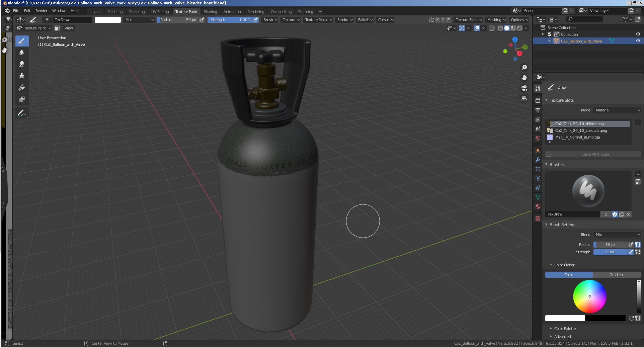Select the Co2_Tank_20_10_specular.png texture slot

[x=588, y=130]
